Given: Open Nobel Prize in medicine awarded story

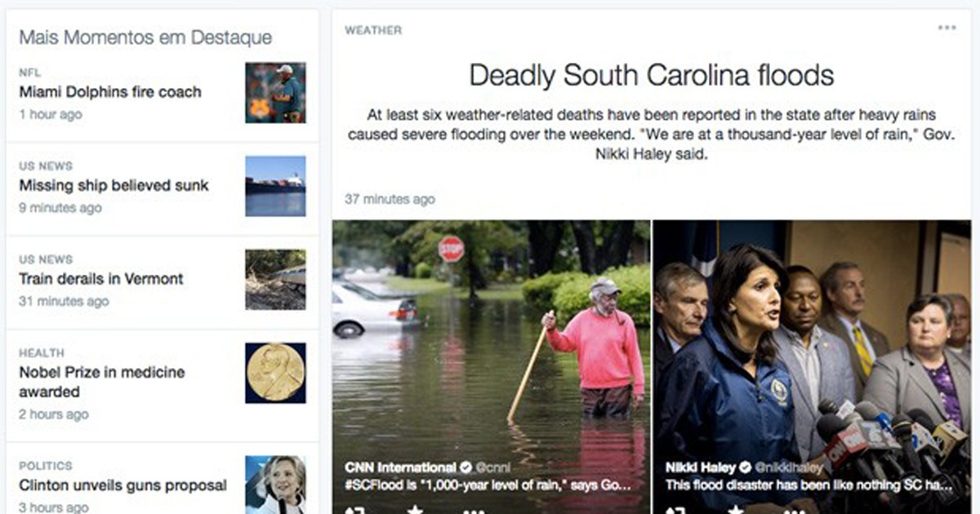Looking at the screenshot, I should point(102,382).
